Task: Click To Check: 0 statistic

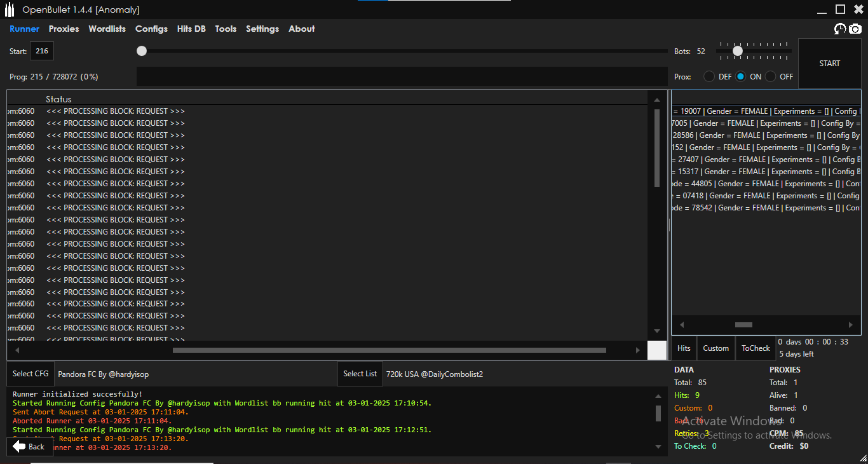Action: coord(695,446)
